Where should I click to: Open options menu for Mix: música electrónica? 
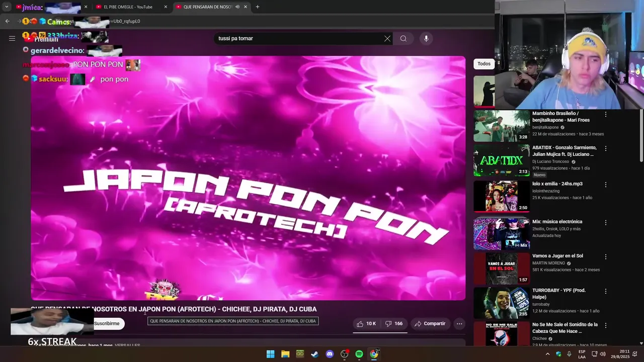[606, 223]
